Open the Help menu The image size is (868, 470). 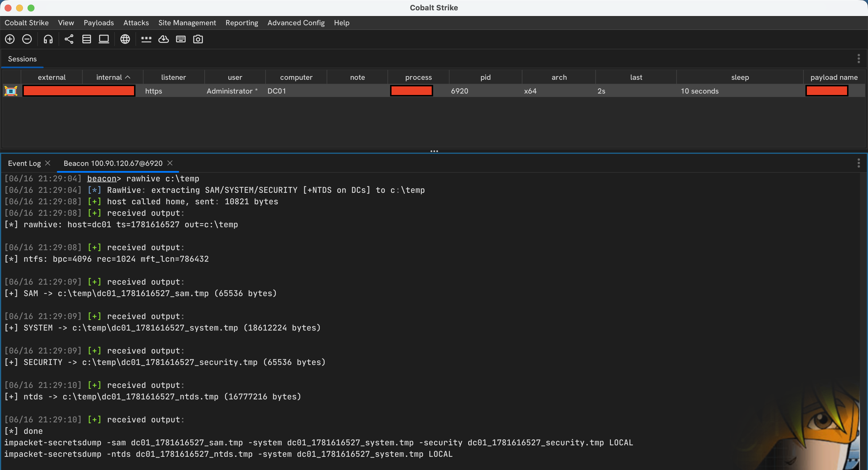click(342, 23)
